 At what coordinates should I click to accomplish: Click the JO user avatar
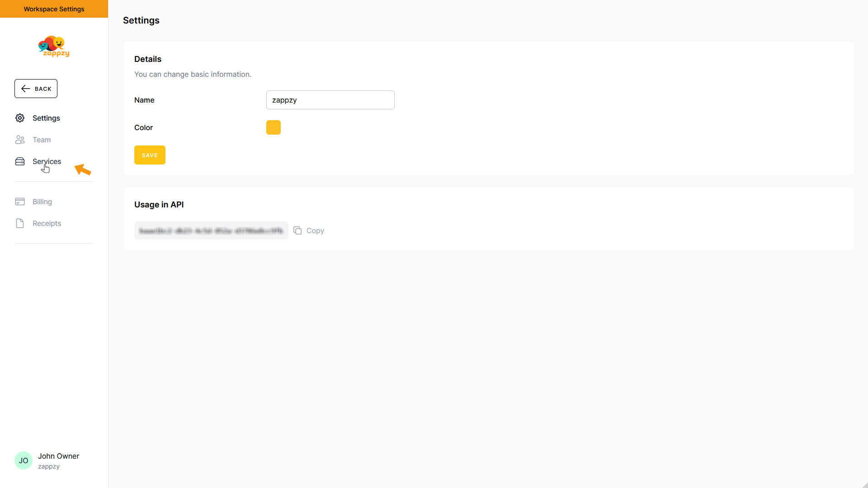coord(24,460)
